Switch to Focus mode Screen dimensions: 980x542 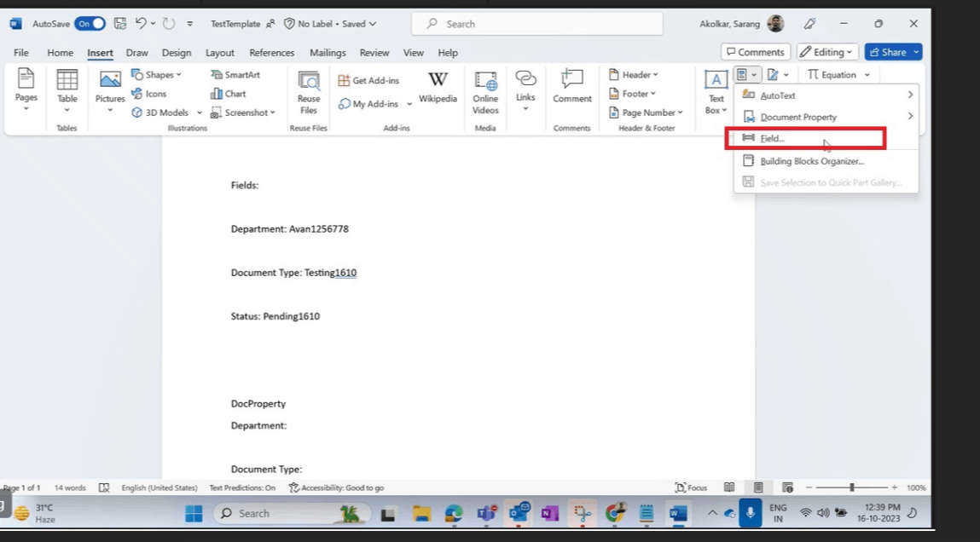(x=691, y=487)
